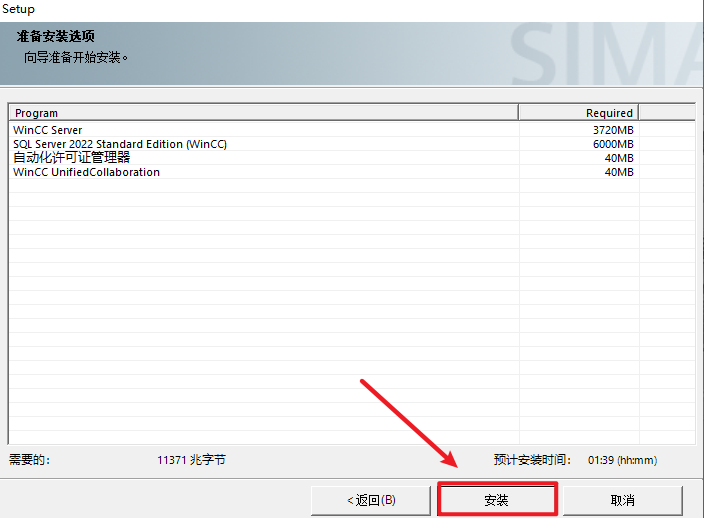Image resolution: width=704 pixels, height=518 pixels.
Task: Highlight the 自动化许可证管理器 list entry
Action: pyautogui.click(x=72, y=158)
